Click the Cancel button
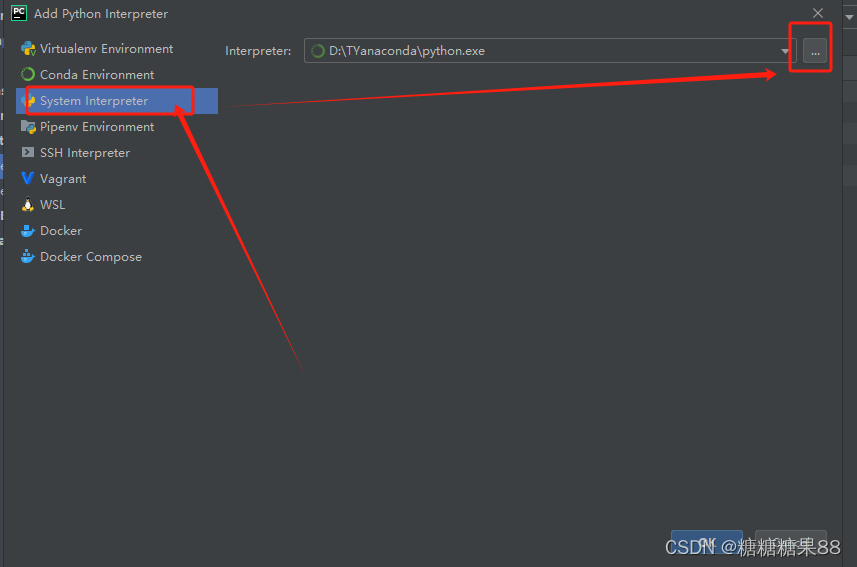This screenshot has width=857, height=567. (x=791, y=540)
